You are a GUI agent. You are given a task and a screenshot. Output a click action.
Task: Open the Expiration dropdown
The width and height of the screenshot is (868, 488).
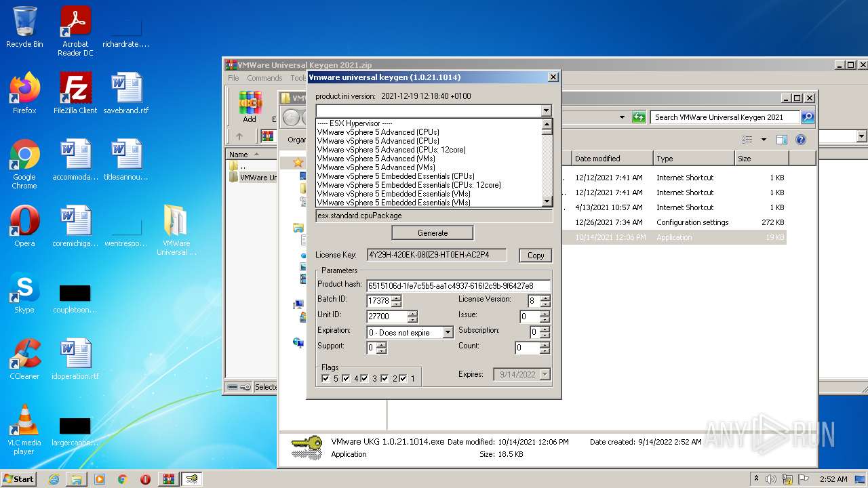(448, 333)
